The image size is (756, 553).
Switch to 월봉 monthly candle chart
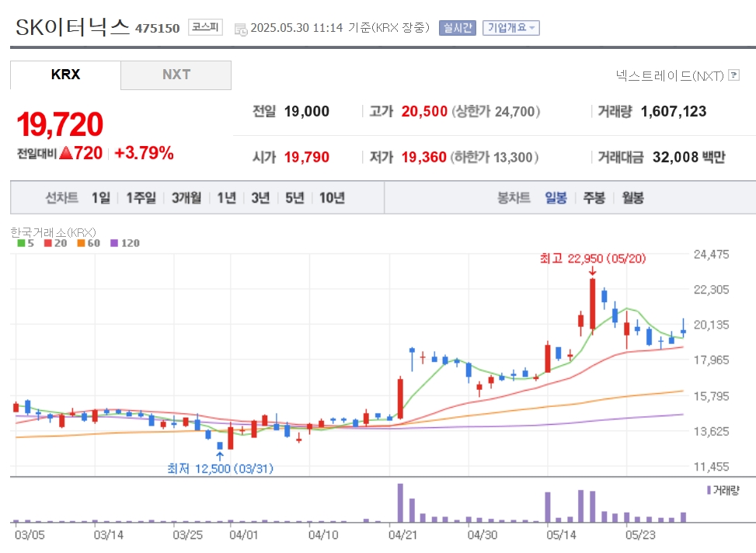(633, 198)
